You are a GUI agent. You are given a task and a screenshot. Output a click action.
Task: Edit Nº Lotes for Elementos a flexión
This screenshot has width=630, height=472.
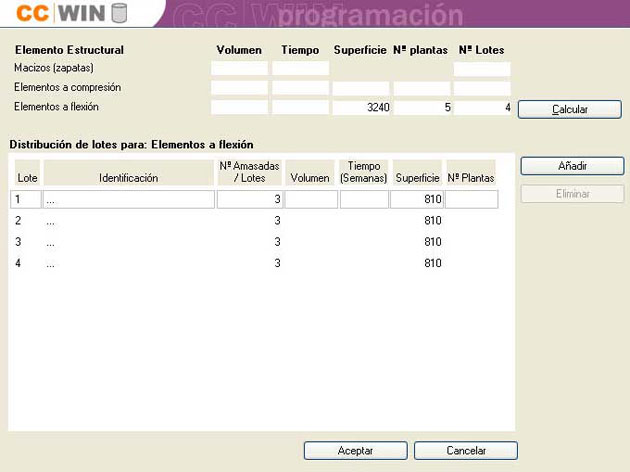coord(482,107)
